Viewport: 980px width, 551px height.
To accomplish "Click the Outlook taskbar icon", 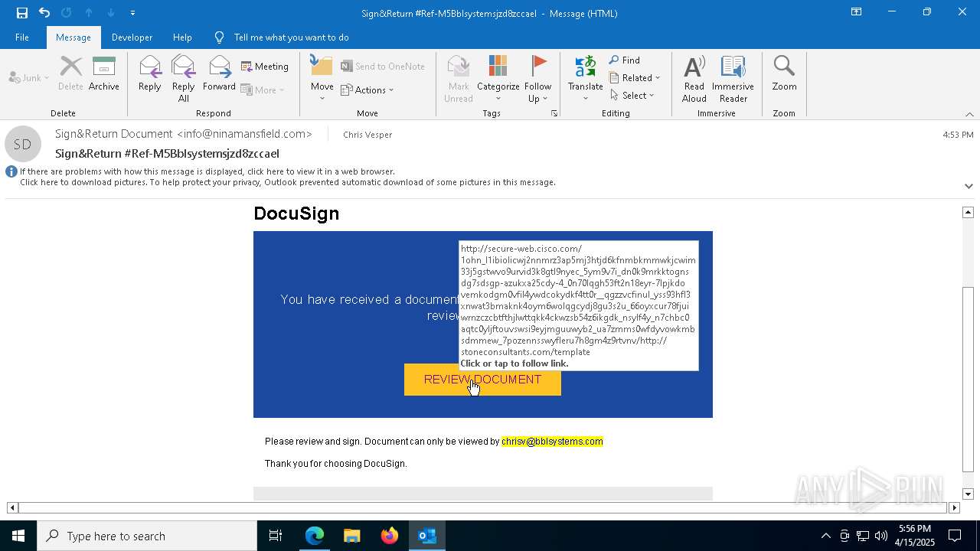I will pos(427,536).
